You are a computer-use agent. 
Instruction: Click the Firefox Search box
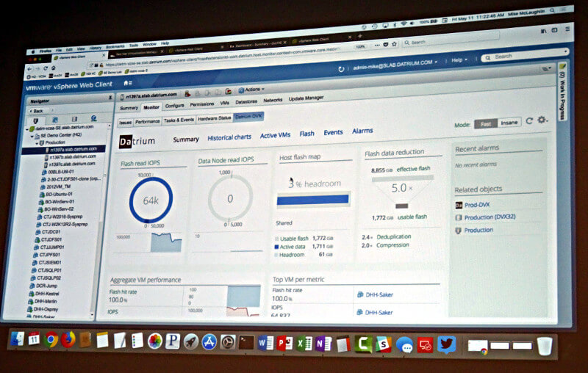click(x=450, y=40)
